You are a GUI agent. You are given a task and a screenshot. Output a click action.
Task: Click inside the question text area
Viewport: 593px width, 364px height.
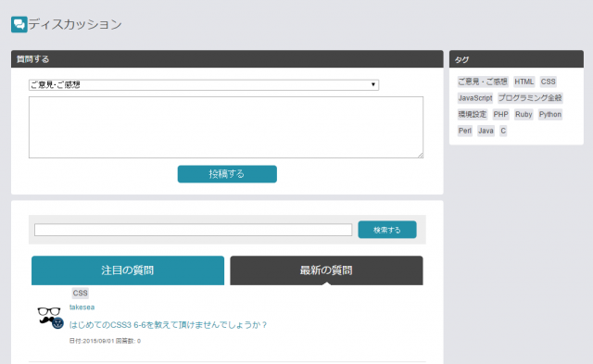click(x=226, y=127)
